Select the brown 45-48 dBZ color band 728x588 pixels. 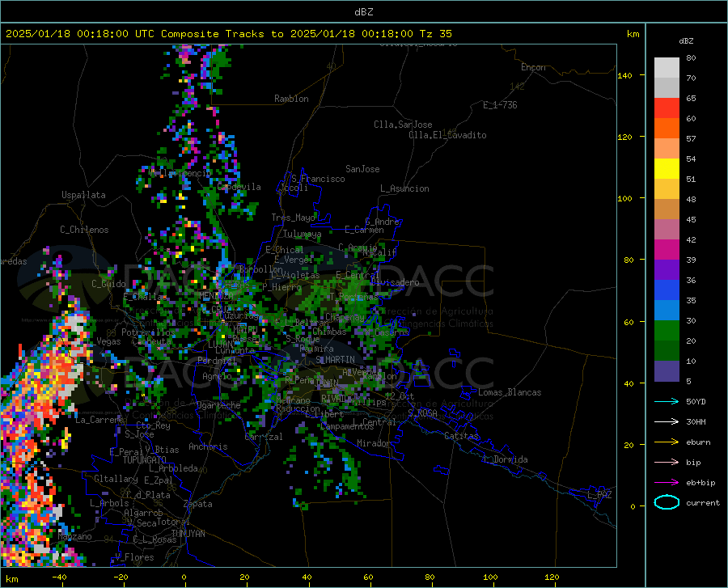[x=667, y=209]
